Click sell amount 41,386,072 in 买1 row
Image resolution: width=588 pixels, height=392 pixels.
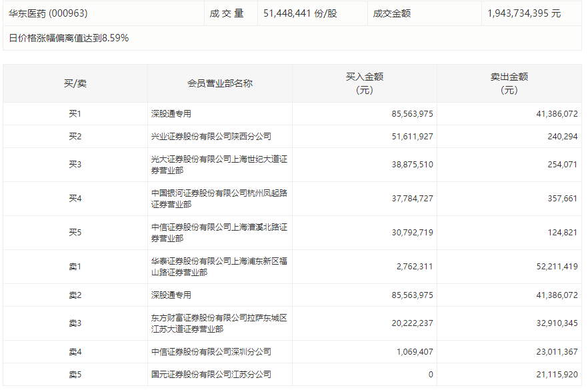pyautogui.click(x=557, y=113)
